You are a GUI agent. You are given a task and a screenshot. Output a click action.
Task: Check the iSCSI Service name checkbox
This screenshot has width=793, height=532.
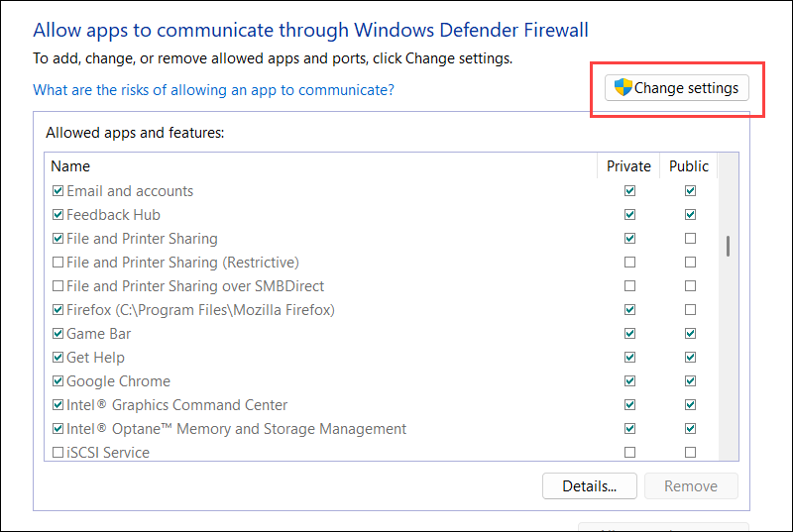click(58, 452)
